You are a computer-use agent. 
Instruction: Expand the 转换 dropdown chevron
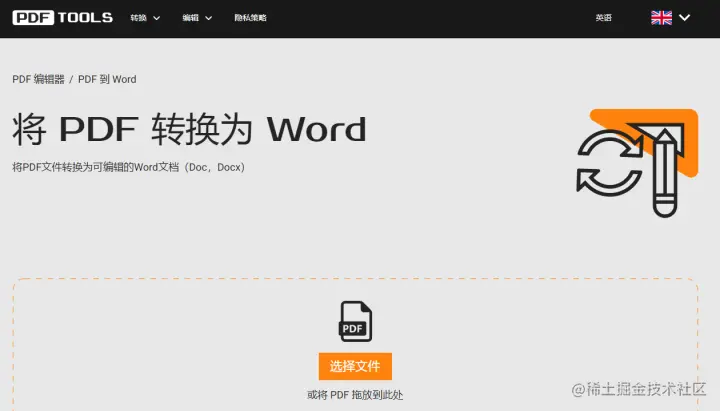tap(157, 18)
